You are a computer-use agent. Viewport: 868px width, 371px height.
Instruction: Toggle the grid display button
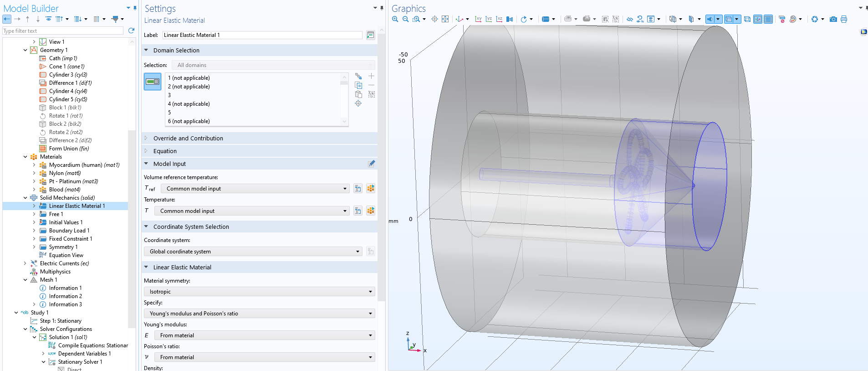(768, 19)
